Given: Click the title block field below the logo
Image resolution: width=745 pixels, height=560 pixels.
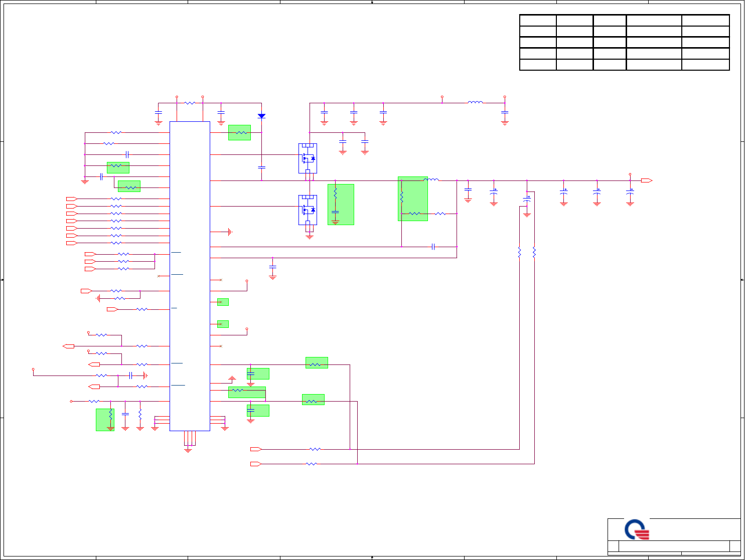Looking at the screenshot, I should pos(674,546).
